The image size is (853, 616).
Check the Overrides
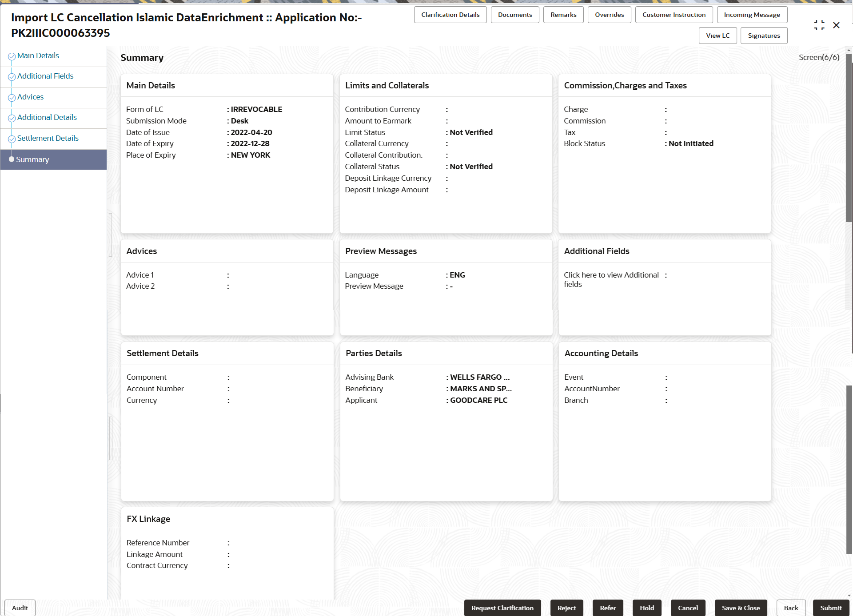click(x=609, y=14)
